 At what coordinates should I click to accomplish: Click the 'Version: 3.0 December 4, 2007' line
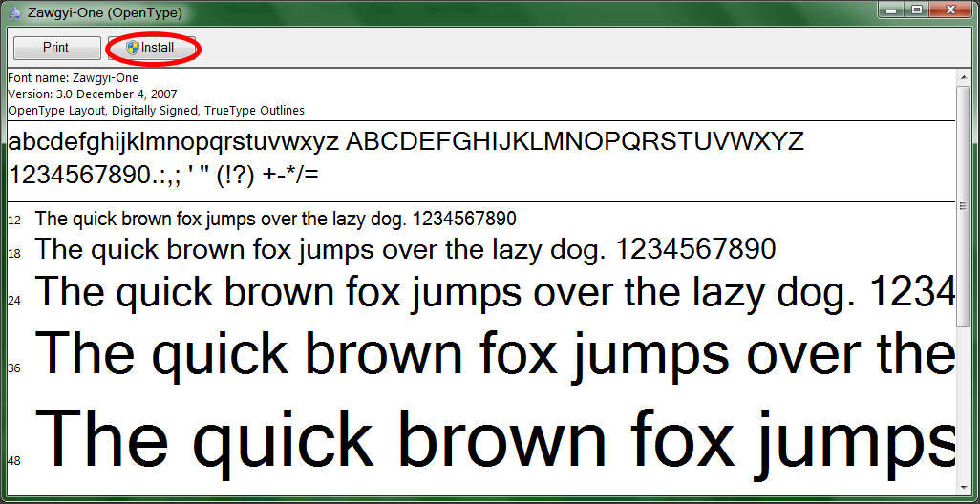tap(93, 94)
